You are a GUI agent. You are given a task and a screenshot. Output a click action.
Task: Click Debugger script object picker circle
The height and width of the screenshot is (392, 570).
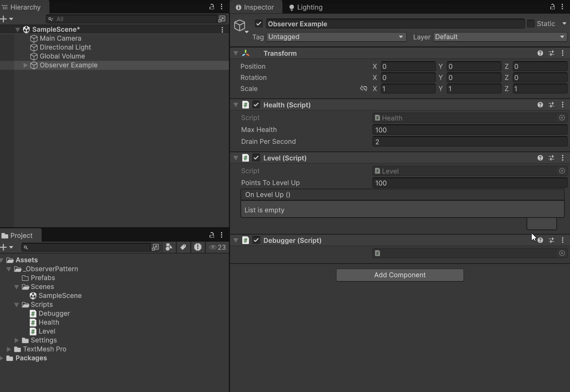pos(562,253)
